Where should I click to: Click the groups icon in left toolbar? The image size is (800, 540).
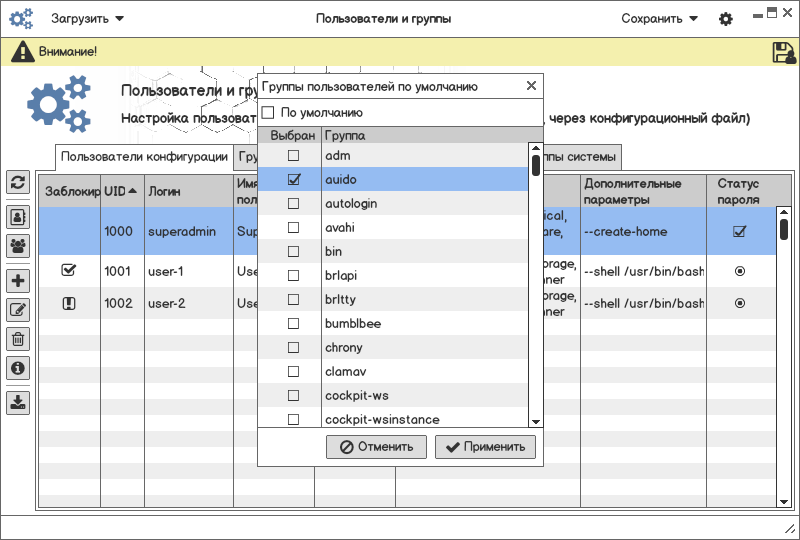coord(18,245)
